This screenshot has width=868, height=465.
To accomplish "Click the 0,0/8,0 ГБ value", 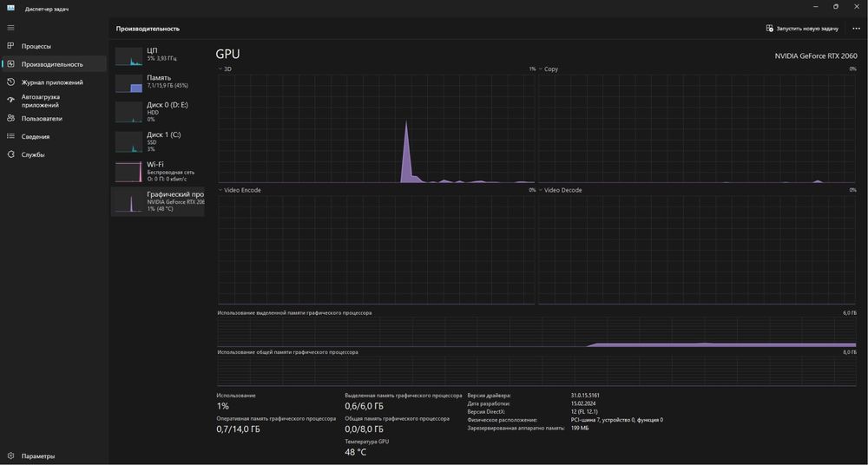I will tap(364, 429).
